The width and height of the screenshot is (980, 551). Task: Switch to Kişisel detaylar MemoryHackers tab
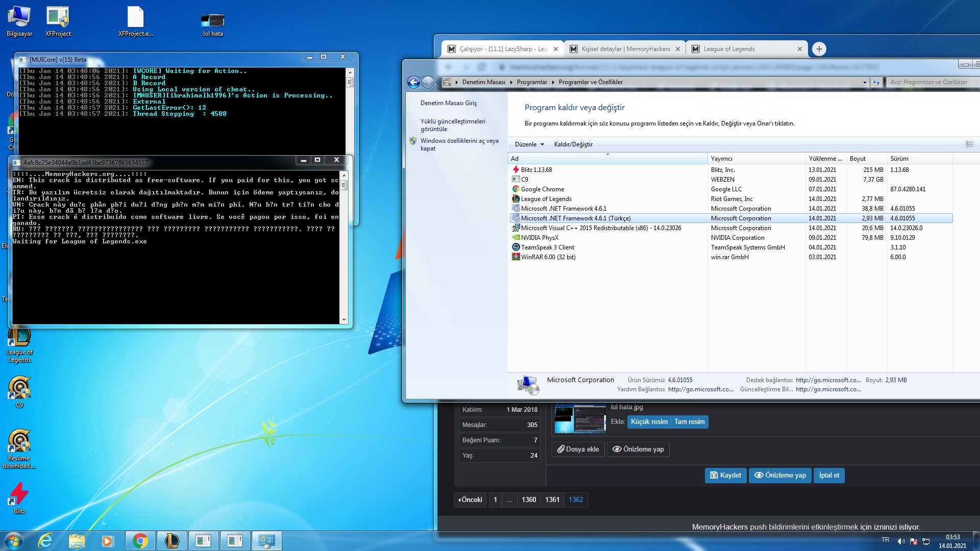(x=625, y=49)
